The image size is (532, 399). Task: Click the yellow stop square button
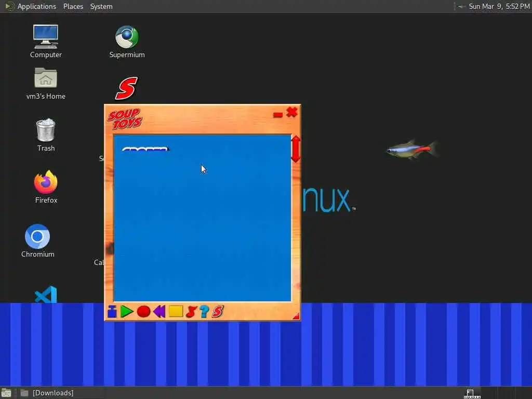(x=176, y=312)
